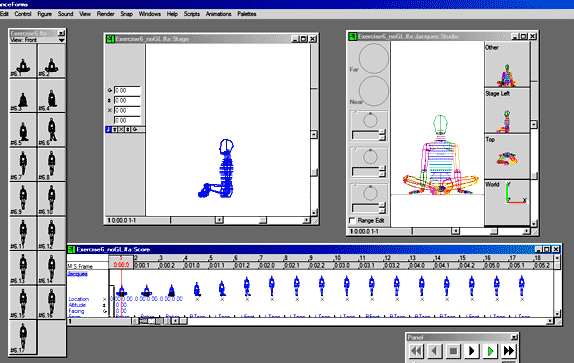
Task: Click the stop button in Panel
Action: click(x=453, y=351)
